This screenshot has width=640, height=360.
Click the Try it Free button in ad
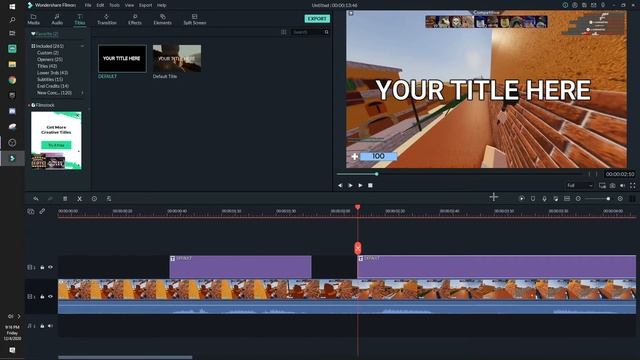point(56,145)
